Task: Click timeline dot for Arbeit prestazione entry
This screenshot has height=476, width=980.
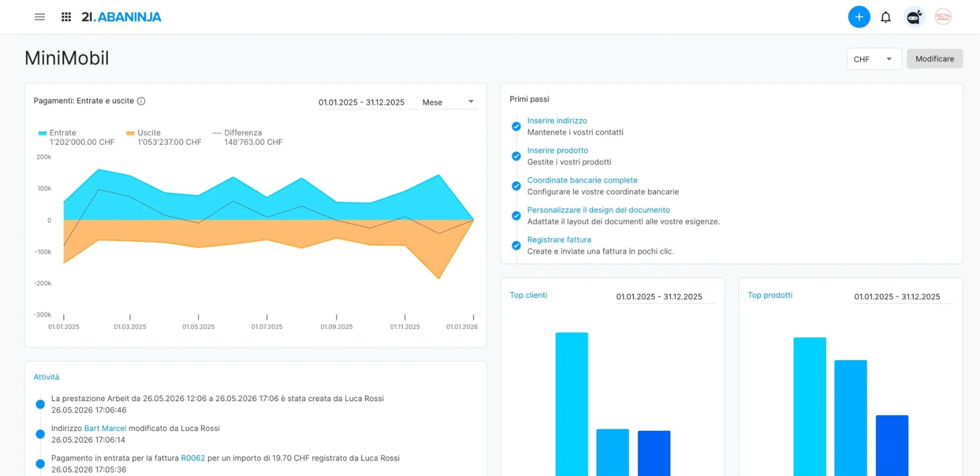Action: [x=40, y=404]
